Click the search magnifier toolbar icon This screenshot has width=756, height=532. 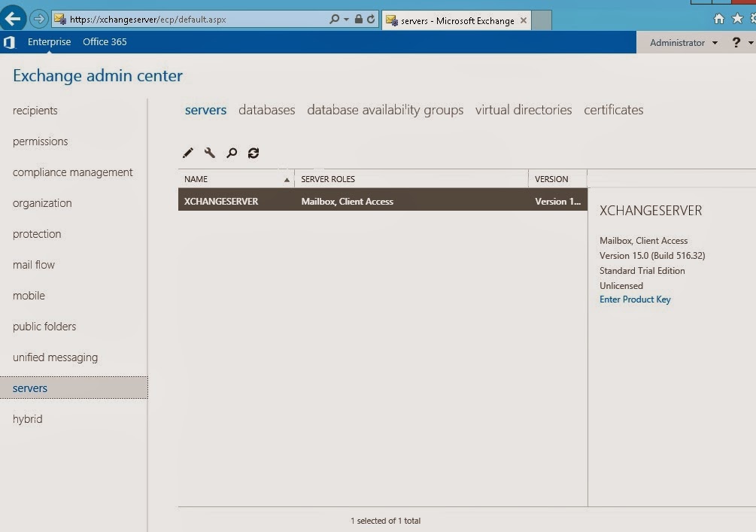[x=232, y=153]
